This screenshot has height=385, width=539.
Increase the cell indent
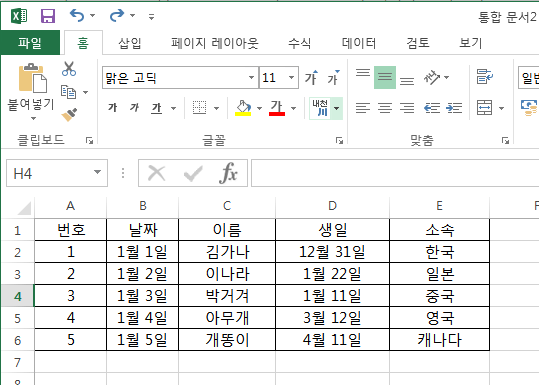[454, 108]
